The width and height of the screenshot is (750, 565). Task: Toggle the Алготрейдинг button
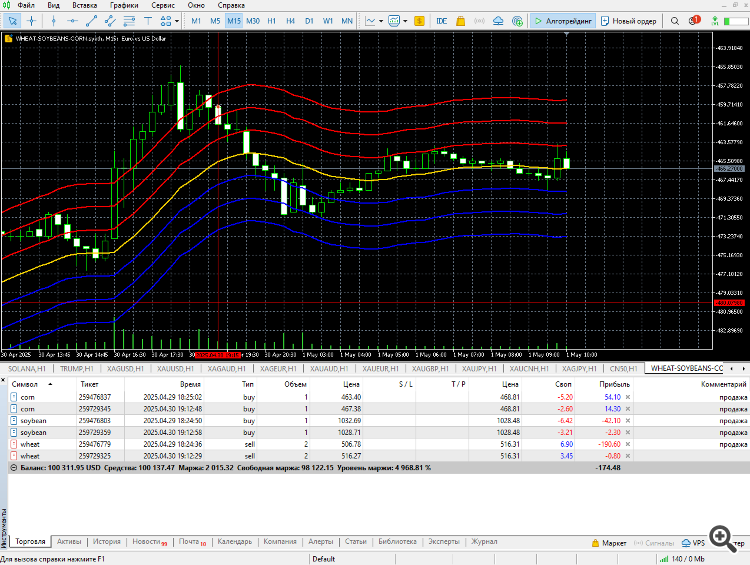(x=563, y=21)
